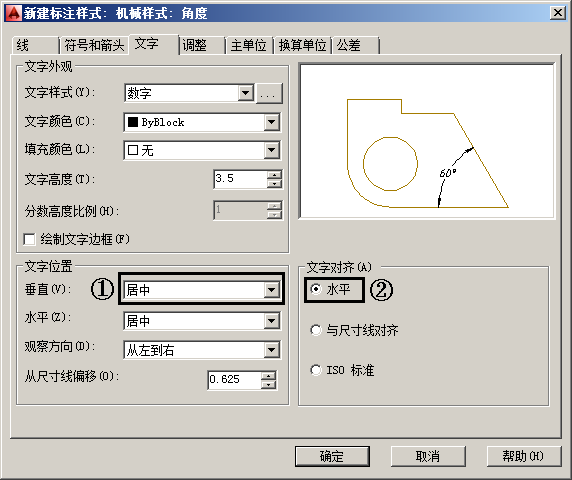Viewport: 572px width, 480px height.
Task: Select 与尺寸线对齐 radio button
Action: point(316,330)
